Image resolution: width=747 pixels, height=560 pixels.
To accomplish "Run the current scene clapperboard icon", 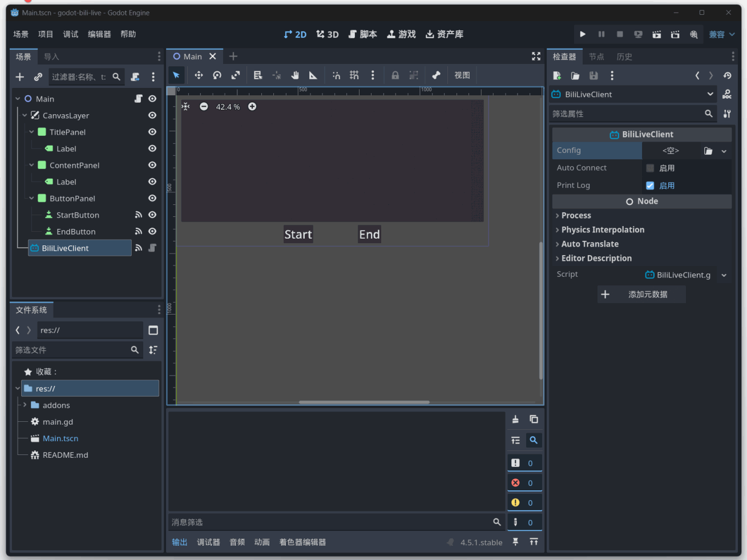I will (x=657, y=34).
